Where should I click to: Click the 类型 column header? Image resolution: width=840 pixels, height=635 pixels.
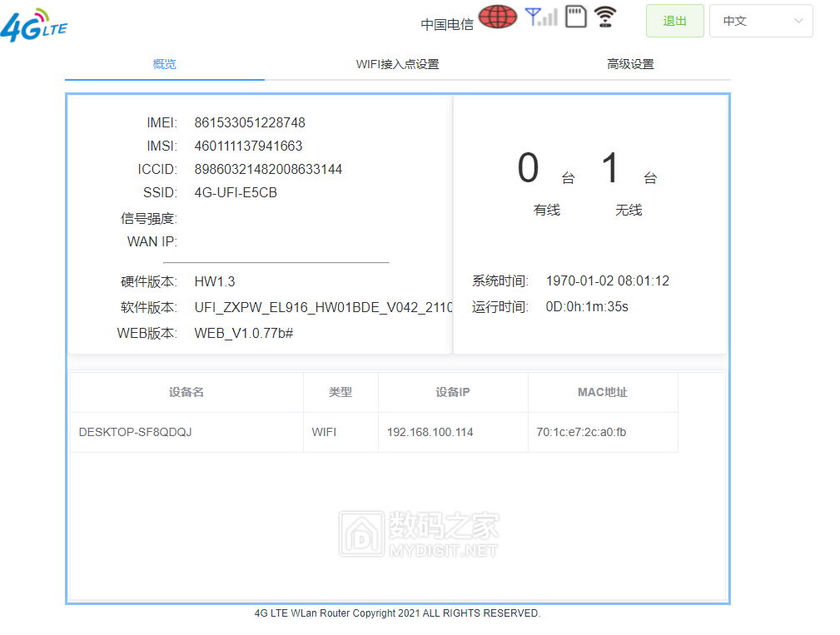[x=340, y=392]
